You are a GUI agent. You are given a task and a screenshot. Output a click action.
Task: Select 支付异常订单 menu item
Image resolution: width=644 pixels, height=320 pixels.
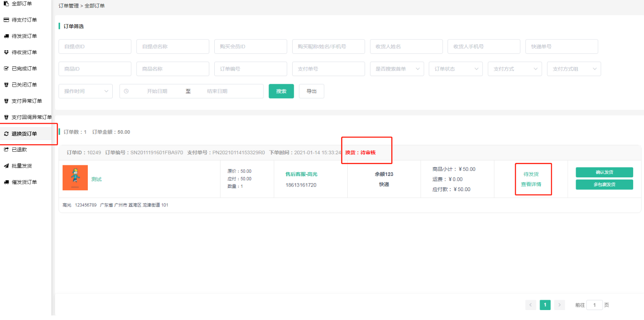pyautogui.click(x=27, y=101)
